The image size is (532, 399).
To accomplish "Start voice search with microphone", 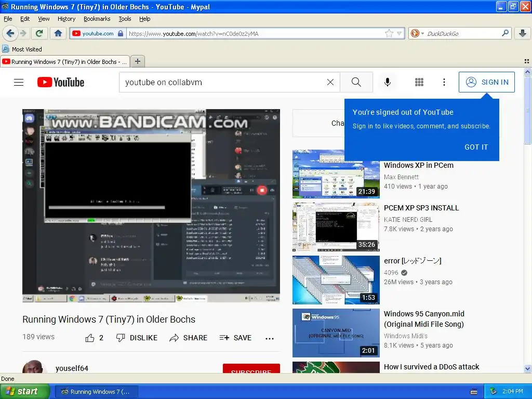I will tap(388, 82).
